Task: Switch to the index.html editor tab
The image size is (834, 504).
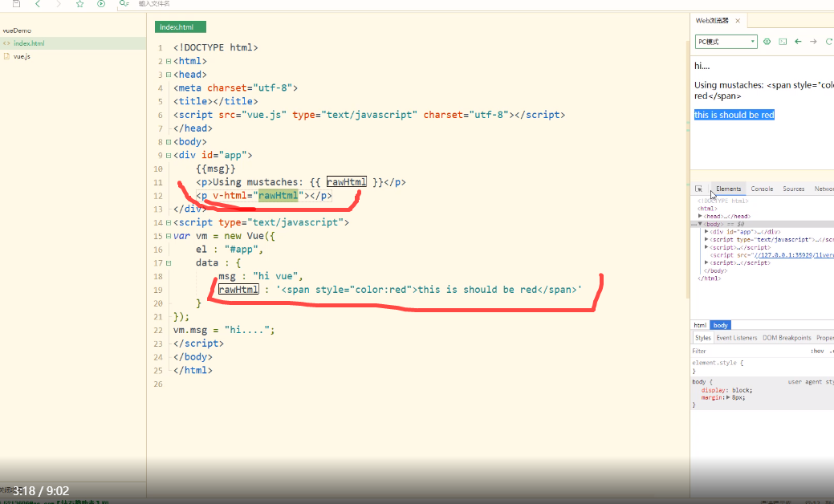Action: [181, 27]
